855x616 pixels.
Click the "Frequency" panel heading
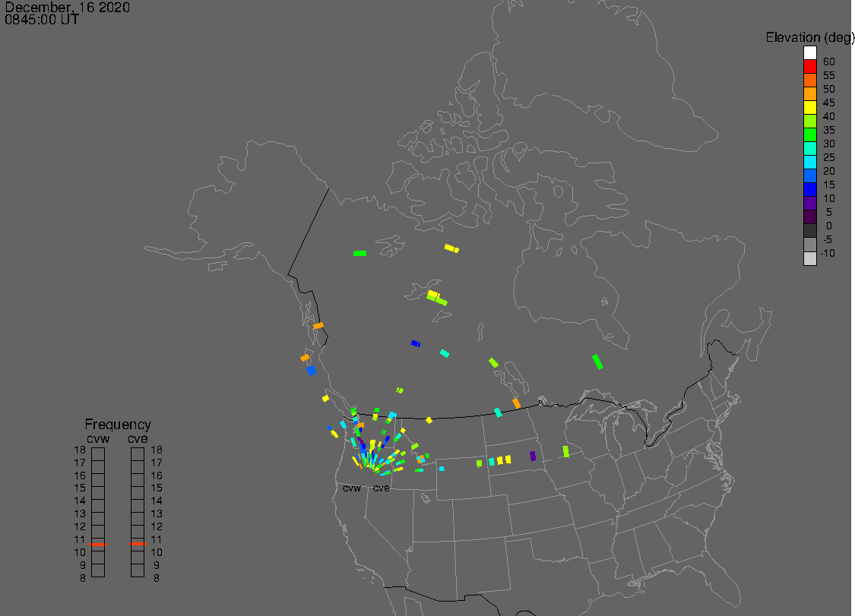[x=118, y=424]
